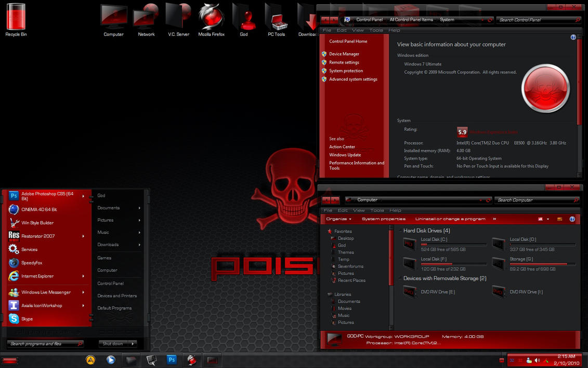Viewport: 588px width, 368px height.
Task: Select Recent Places in Favorites
Action: point(351,280)
